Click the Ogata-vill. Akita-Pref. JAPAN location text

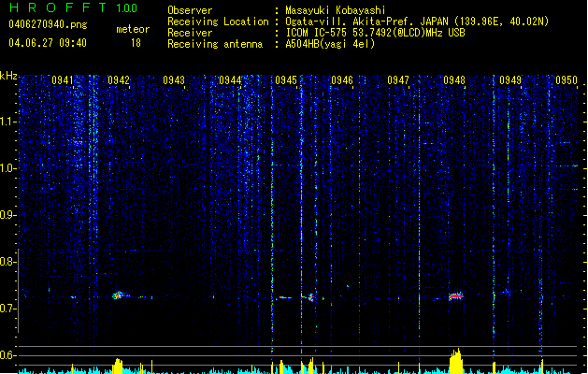click(417, 22)
